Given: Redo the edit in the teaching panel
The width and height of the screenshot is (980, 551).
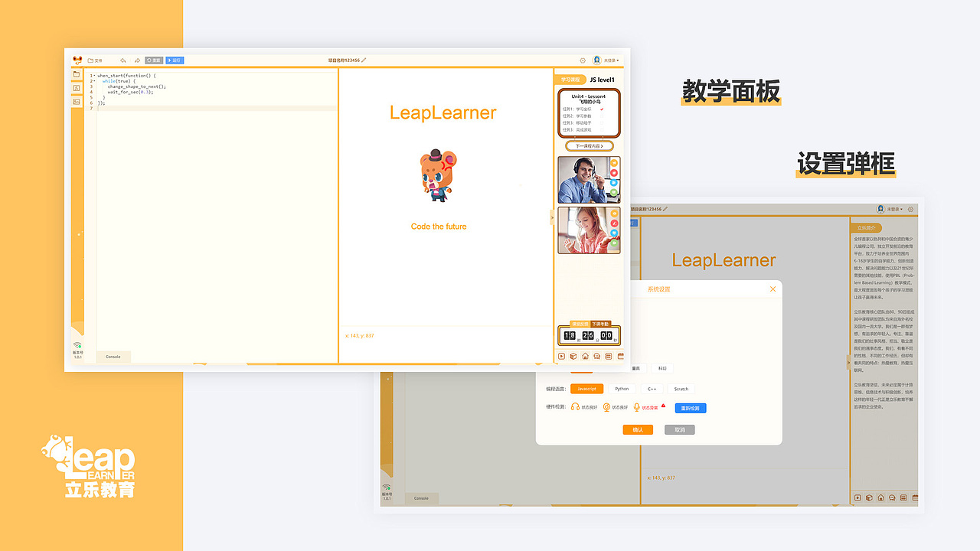Looking at the screenshot, I should 137,60.
